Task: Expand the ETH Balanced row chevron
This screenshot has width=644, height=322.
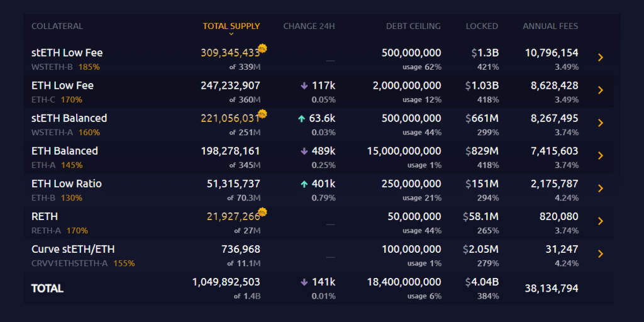Action: tap(601, 156)
